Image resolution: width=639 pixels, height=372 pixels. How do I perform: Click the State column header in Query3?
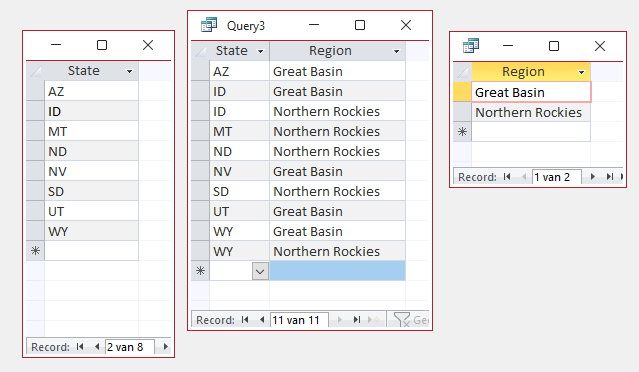click(x=239, y=51)
